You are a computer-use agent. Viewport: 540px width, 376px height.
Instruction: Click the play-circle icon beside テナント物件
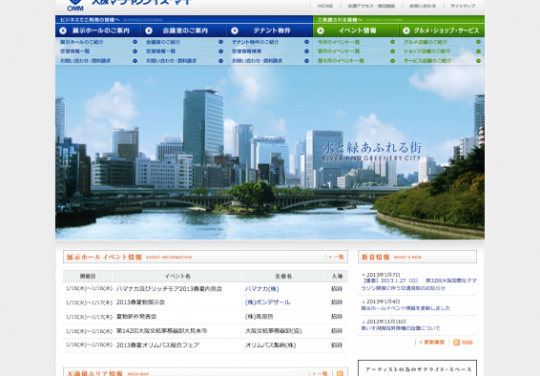(235, 31)
